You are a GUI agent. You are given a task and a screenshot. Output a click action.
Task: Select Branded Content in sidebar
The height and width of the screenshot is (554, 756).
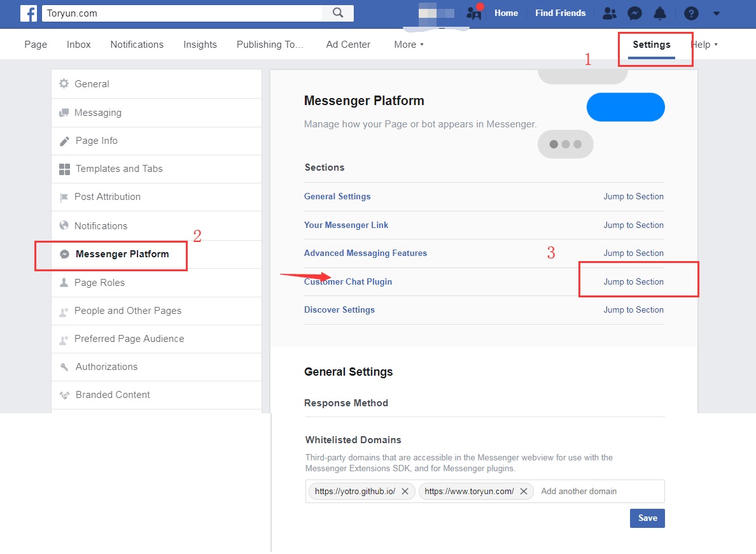156,395
